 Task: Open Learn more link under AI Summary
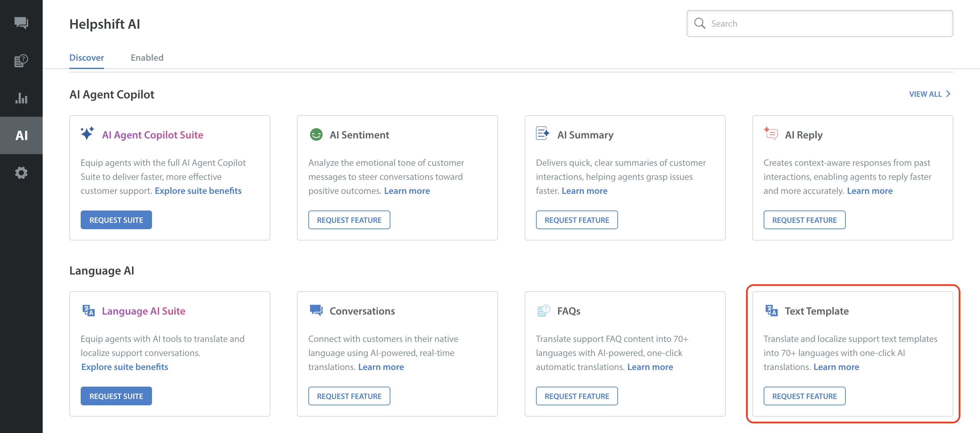[584, 191]
